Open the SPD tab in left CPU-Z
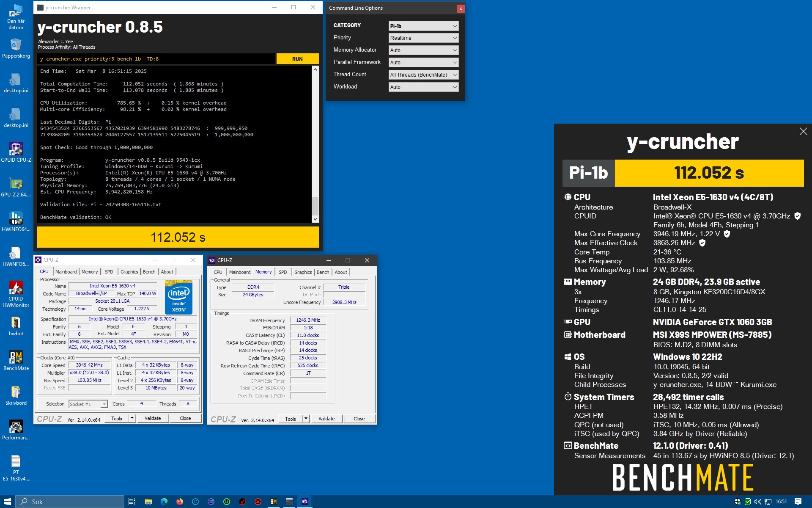 click(x=109, y=272)
